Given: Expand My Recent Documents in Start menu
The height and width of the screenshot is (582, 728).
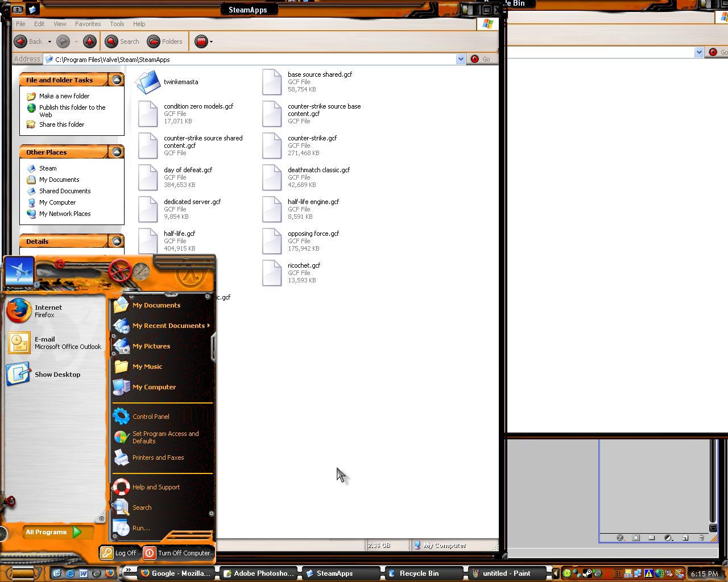Looking at the screenshot, I should click(170, 325).
